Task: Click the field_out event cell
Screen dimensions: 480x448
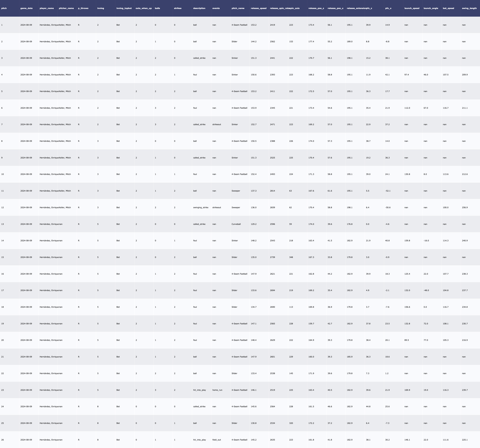Action: 217,440
